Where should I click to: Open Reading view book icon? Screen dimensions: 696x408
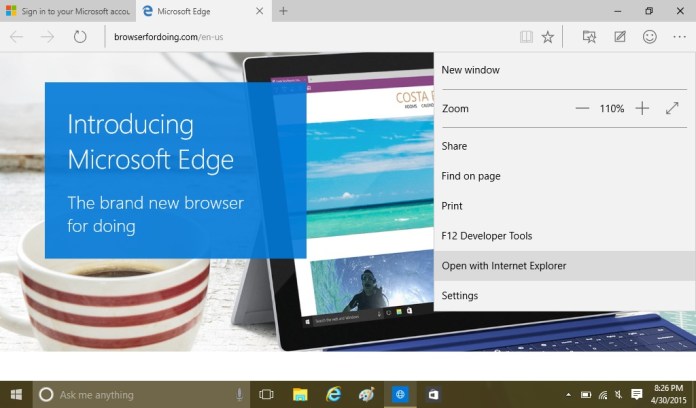pos(526,37)
